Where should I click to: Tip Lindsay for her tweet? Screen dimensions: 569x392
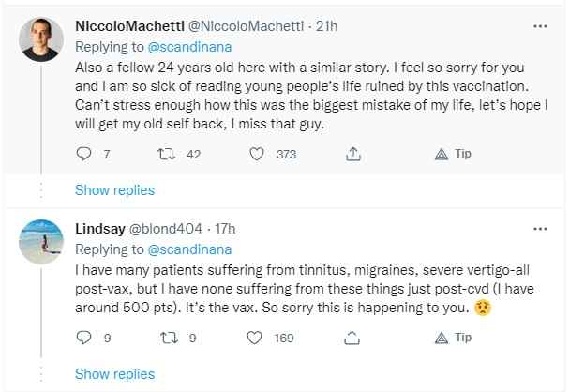442,339
